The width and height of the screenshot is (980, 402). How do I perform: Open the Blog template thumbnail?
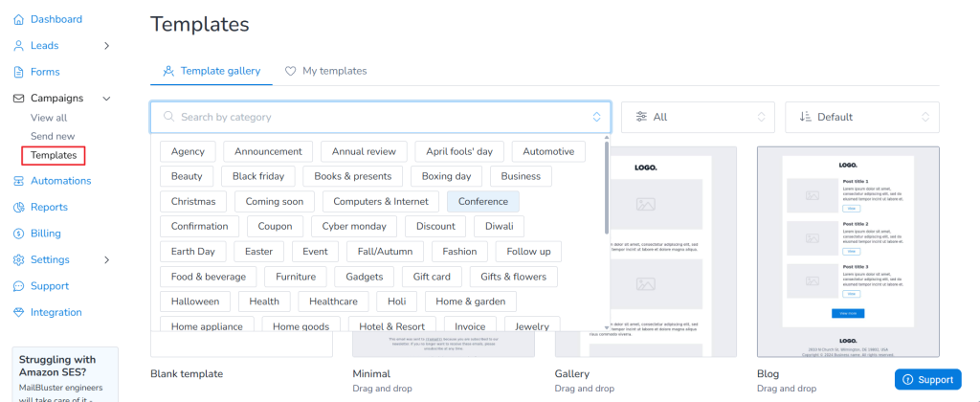point(848,252)
